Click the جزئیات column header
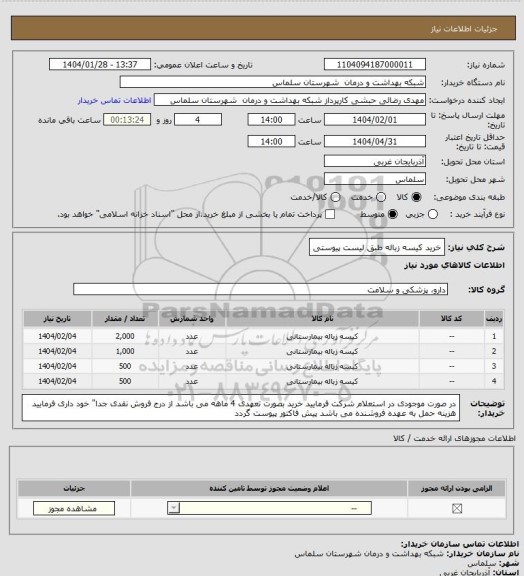Viewport: 524px width, 576px height. coord(74,489)
